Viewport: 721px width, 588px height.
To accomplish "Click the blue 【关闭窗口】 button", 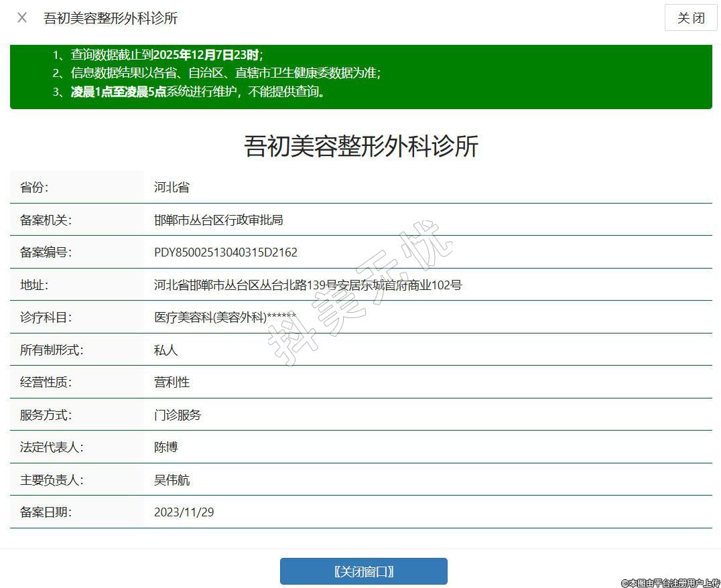I will point(363,571).
